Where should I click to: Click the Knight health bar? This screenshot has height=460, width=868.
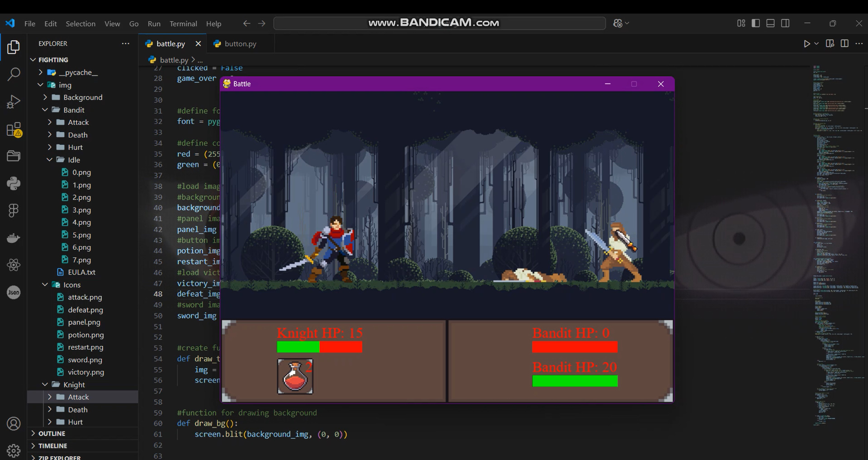(x=319, y=347)
